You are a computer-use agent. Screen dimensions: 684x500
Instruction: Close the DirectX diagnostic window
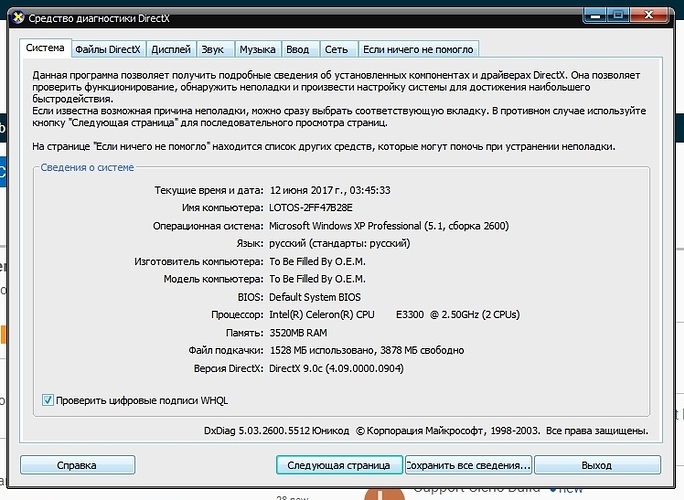click(647, 15)
